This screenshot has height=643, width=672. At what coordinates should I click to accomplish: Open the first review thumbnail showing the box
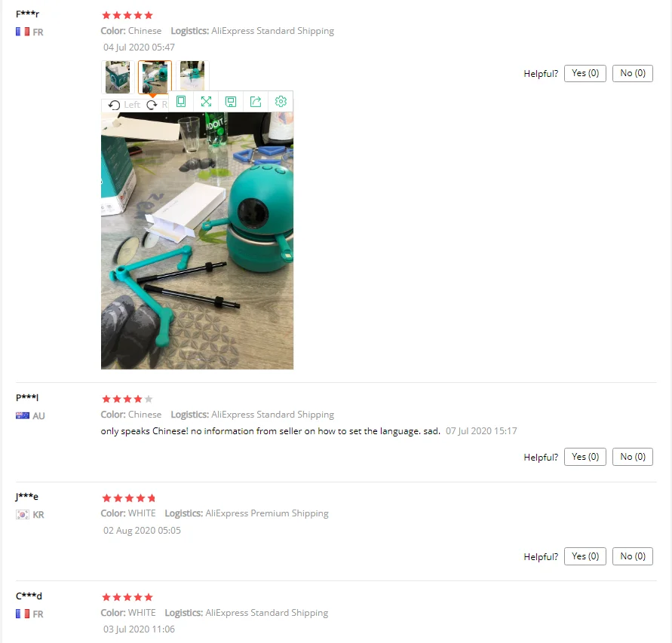pyautogui.click(x=118, y=77)
